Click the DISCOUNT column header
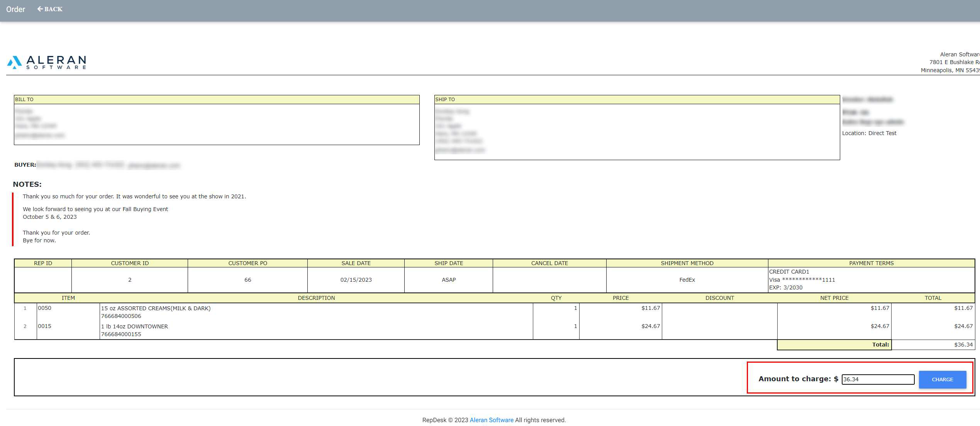 (719, 298)
